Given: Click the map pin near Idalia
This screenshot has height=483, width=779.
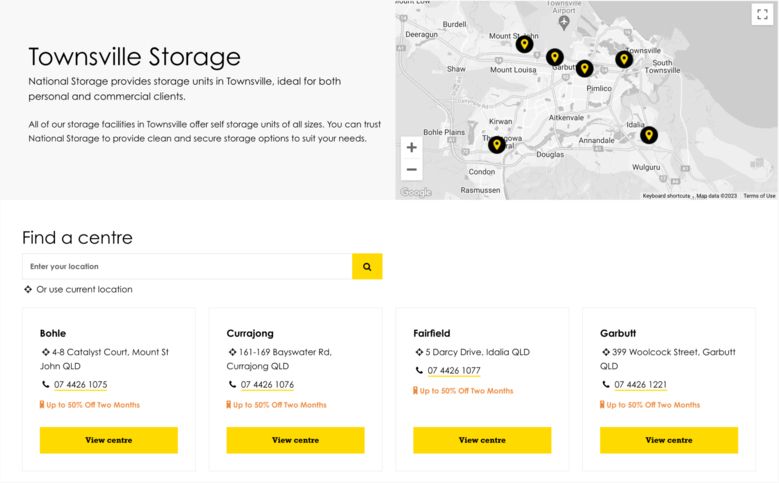Looking at the screenshot, I should (649, 135).
